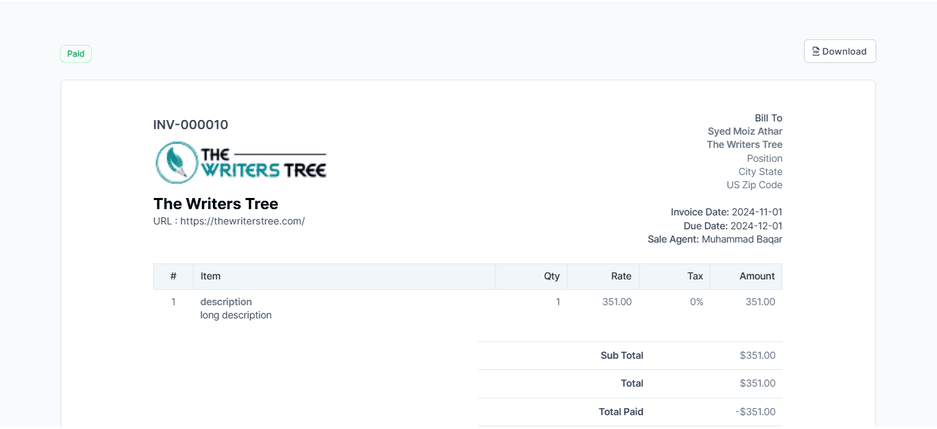Click the Rate column header
The image size is (937, 429).
(x=620, y=276)
